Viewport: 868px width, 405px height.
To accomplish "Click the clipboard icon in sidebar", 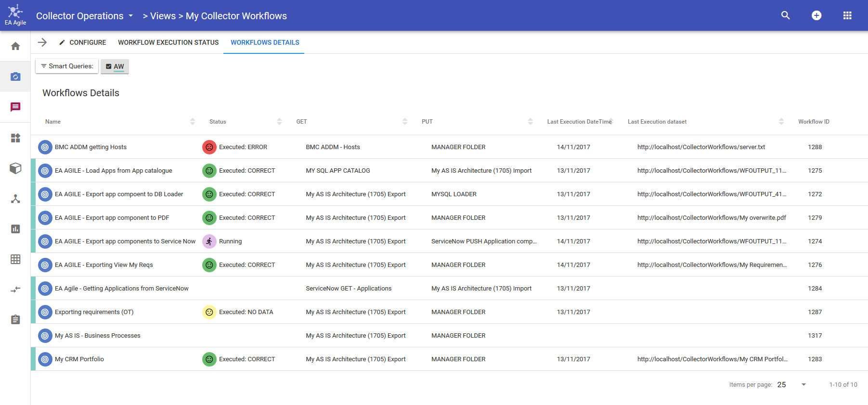I will click(15, 320).
